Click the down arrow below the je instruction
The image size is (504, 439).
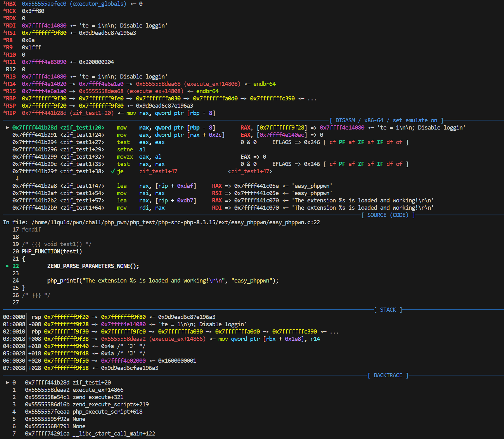click(x=17, y=179)
